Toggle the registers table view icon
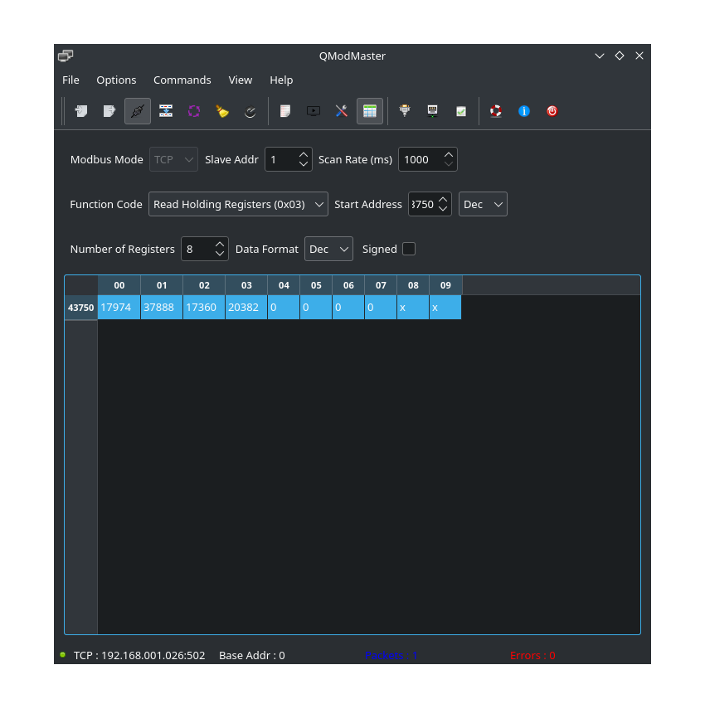The width and height of the screenshot is (705, 728). point(370,110)
